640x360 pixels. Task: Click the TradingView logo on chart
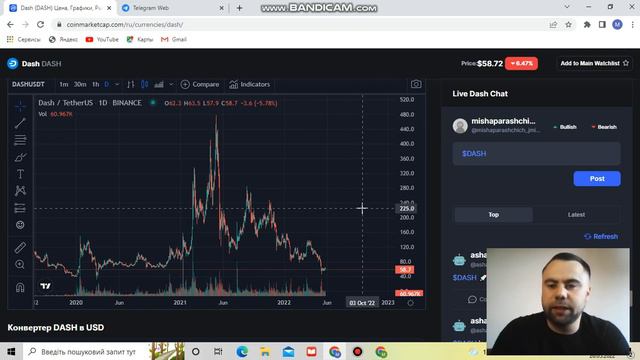46,286
